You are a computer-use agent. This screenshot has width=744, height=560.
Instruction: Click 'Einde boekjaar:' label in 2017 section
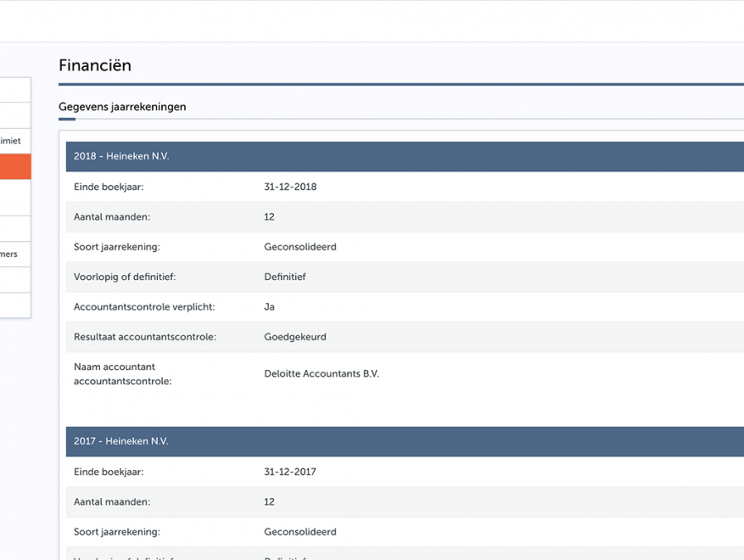[x=108, y=472]
